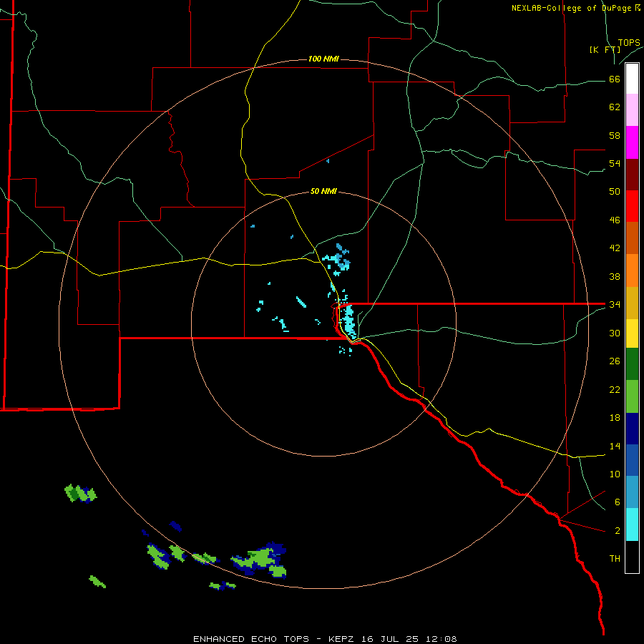Click the TOPS legend title
644x644 pixels.
pos(629,43)
